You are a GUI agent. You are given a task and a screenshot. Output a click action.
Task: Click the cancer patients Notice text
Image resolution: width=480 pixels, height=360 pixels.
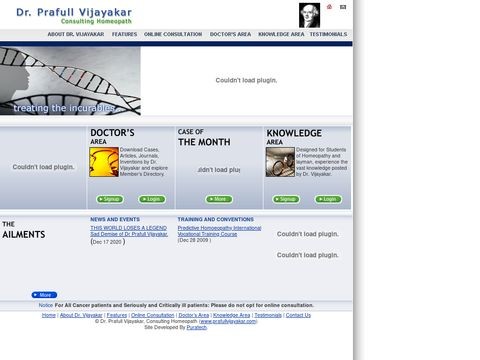coord(176,305)
